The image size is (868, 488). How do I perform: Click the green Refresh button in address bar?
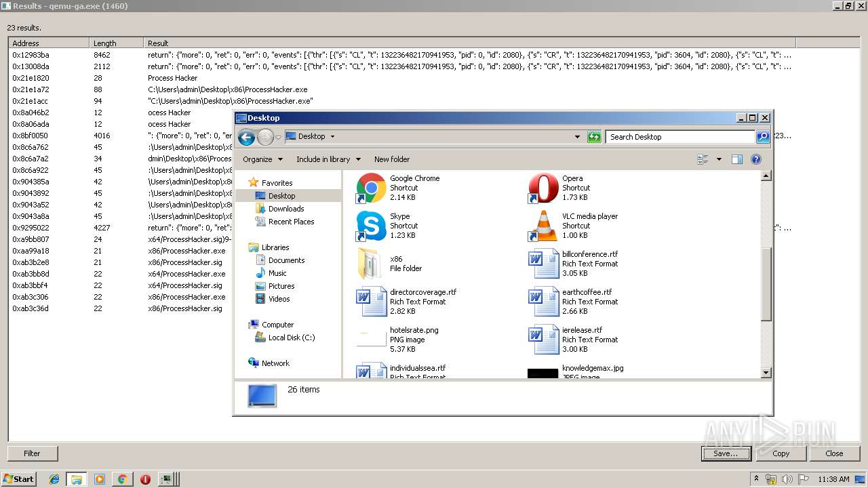pos(594,137)
